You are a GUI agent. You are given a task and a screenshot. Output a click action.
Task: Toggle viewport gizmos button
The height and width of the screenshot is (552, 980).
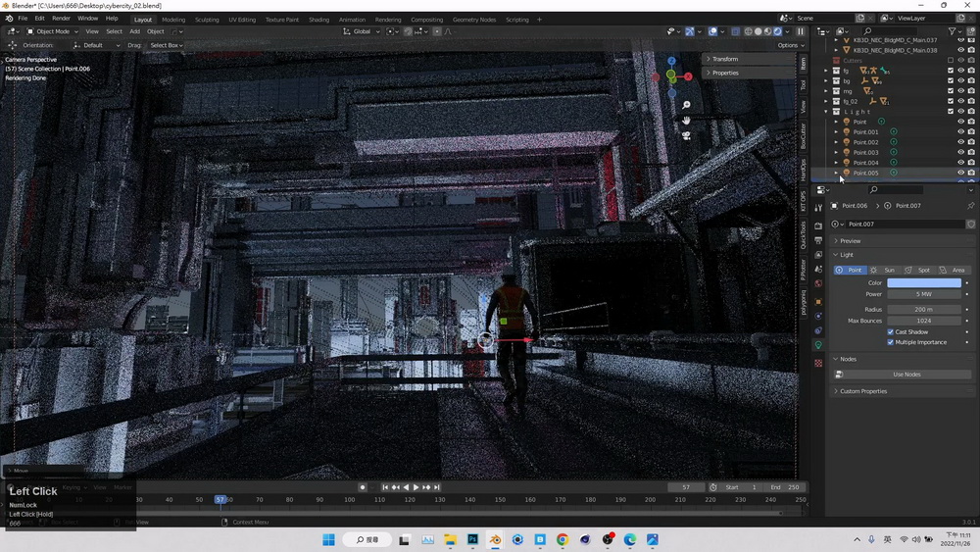click(x=689, y=31)
